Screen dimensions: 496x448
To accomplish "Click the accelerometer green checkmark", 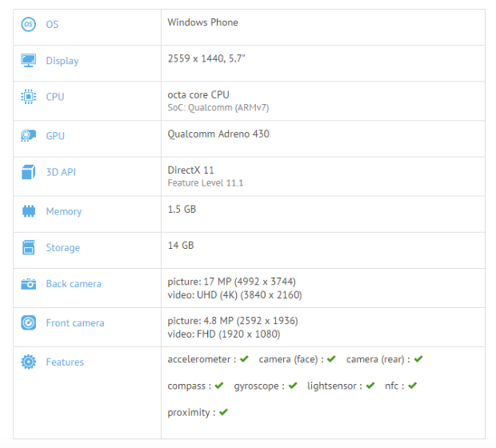I will tap(244, 359).
